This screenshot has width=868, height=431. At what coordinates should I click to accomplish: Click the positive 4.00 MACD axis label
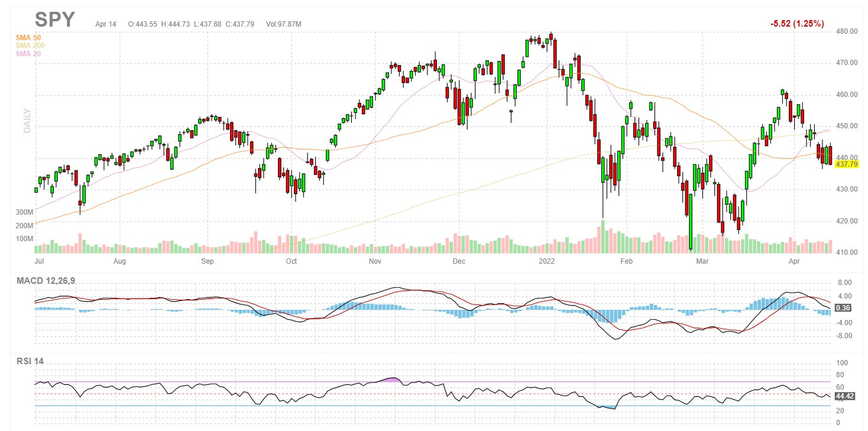[x=844, y=296]
